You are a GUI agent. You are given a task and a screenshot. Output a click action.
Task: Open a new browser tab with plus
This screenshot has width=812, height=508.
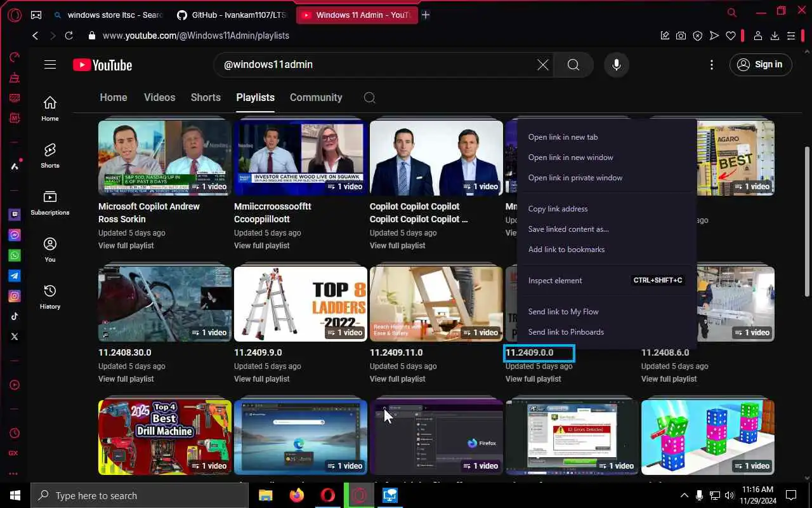(x=426, y=15)
